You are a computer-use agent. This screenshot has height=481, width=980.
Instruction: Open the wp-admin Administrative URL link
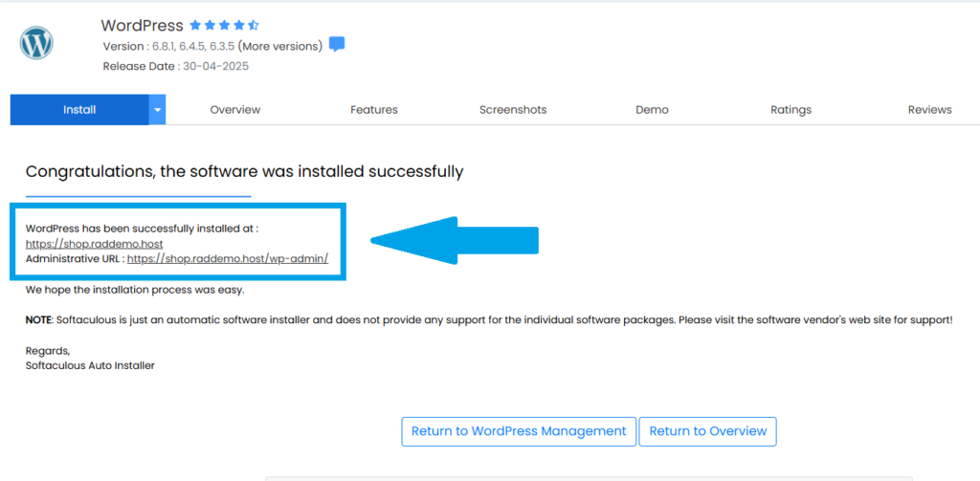point(228,258)
